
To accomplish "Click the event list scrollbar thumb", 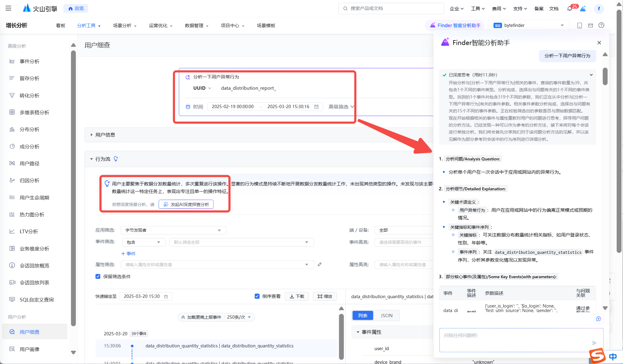I will (x=341, y=337).
